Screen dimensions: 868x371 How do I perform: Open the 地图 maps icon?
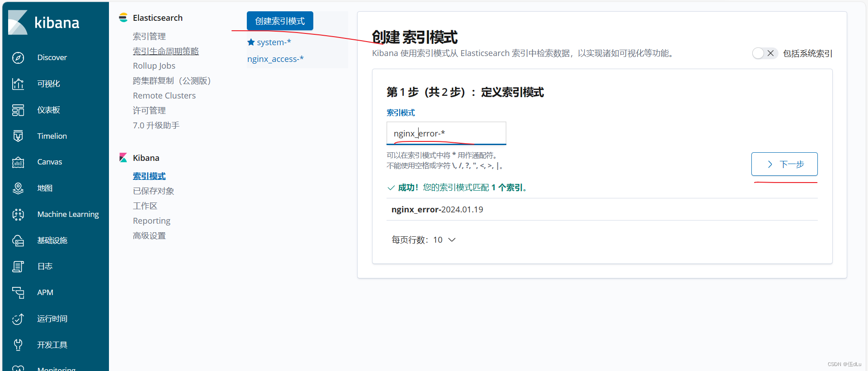(x=18, y=188)
